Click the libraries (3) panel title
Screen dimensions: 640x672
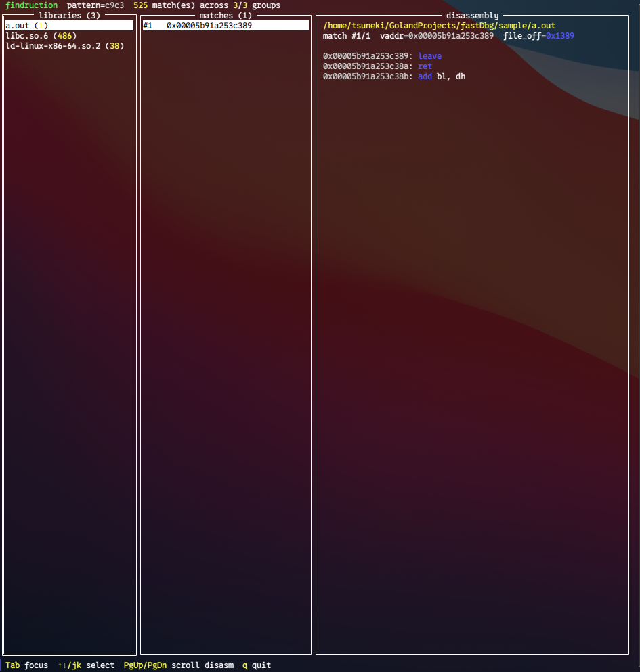pos(69,16)
